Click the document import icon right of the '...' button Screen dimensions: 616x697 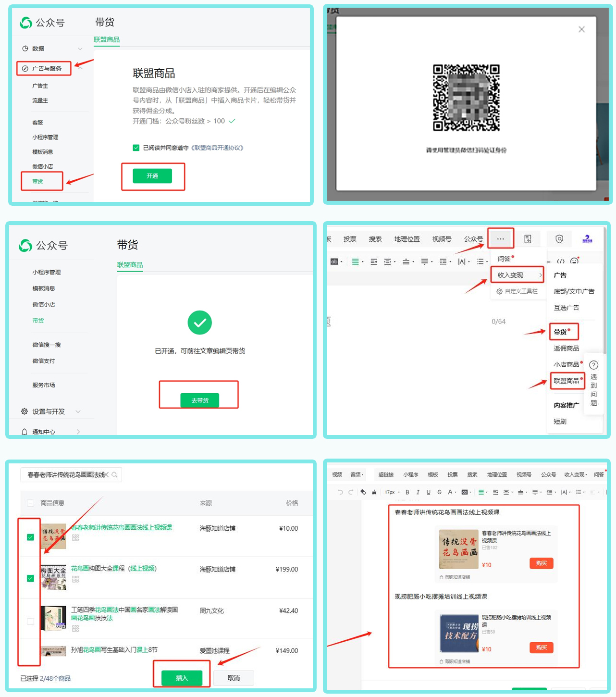click(x=528, y=239)
